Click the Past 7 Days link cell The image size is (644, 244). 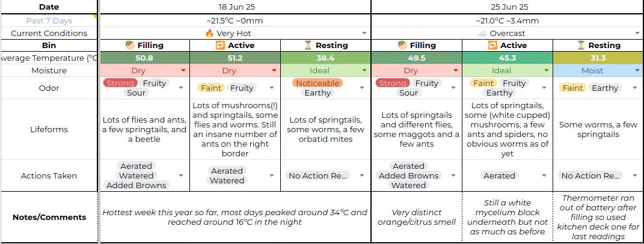pos(49,20)
